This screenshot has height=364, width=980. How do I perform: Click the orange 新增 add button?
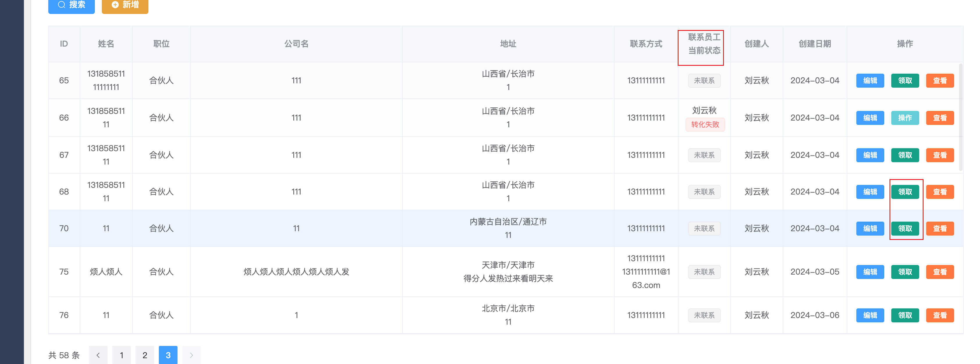coord(125,5)
